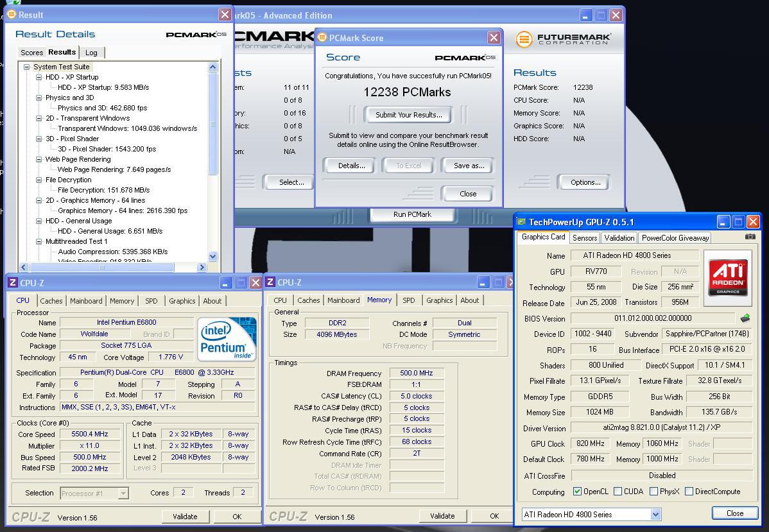
Task: Open the Sensors tab in GPU-Z
Action: tap(585, 238)
